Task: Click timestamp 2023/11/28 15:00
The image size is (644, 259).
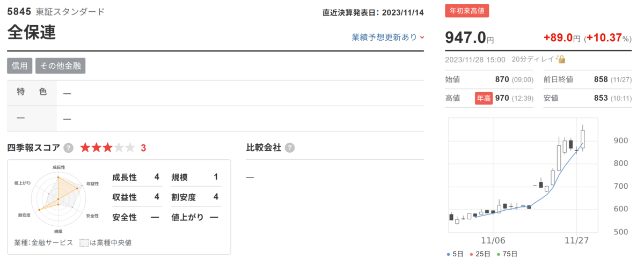Action: click(475, 59)
